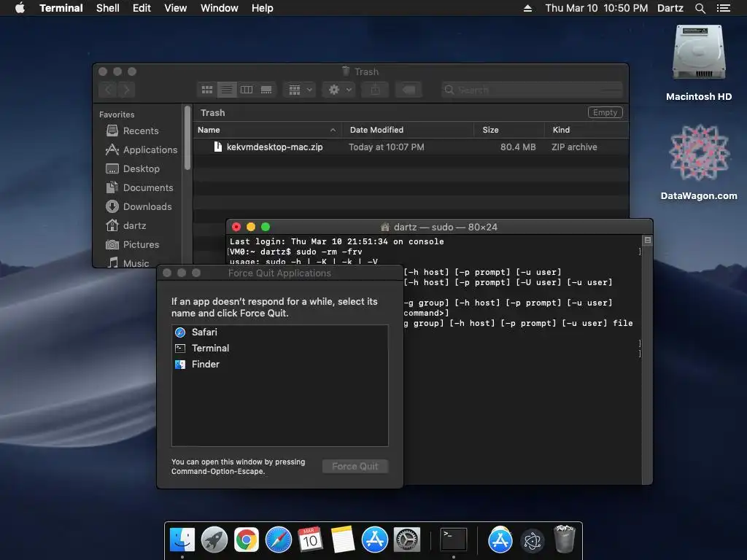Open the Electron app icon in Dock
The height and width of the screenshot is (560, 747).
click(x=532, y=540)
